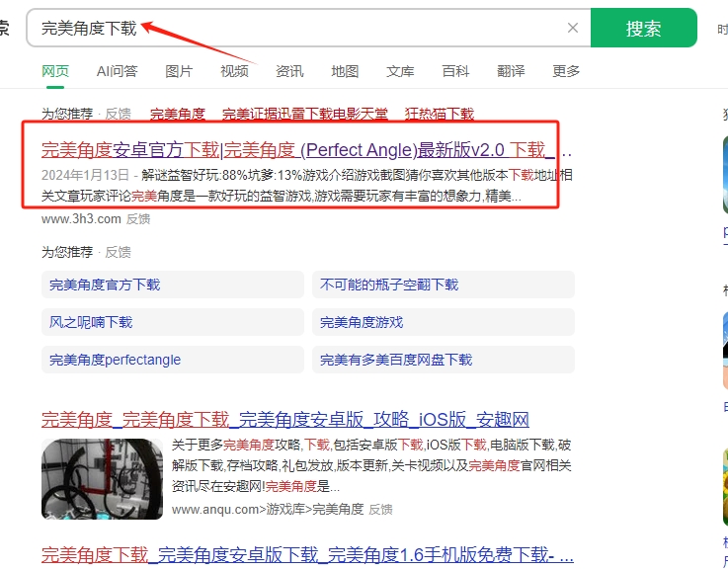Open suggestion 完美证据迅雷下载电影天堂
728x571 pixels.
pyautogui.click(x=304, y=114)
